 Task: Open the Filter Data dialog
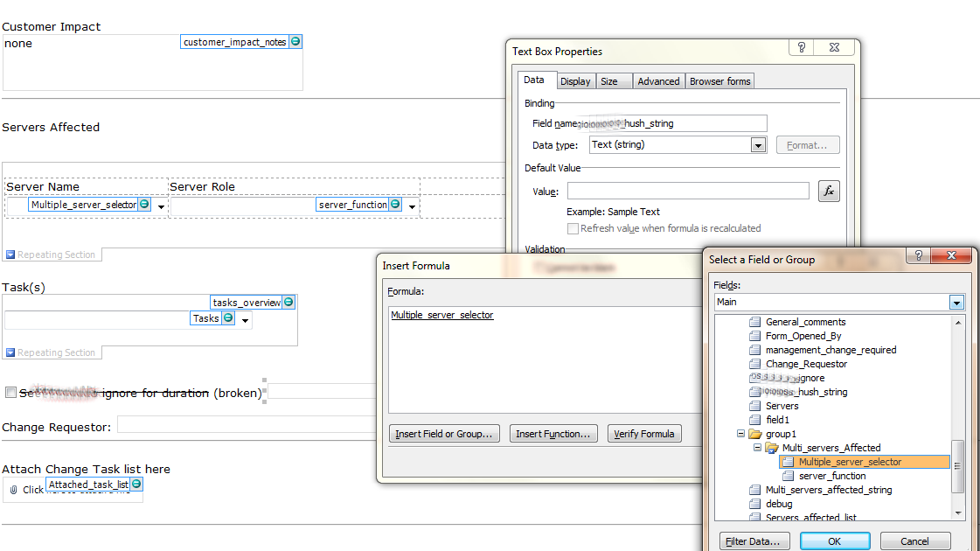(x=754, y=541)
